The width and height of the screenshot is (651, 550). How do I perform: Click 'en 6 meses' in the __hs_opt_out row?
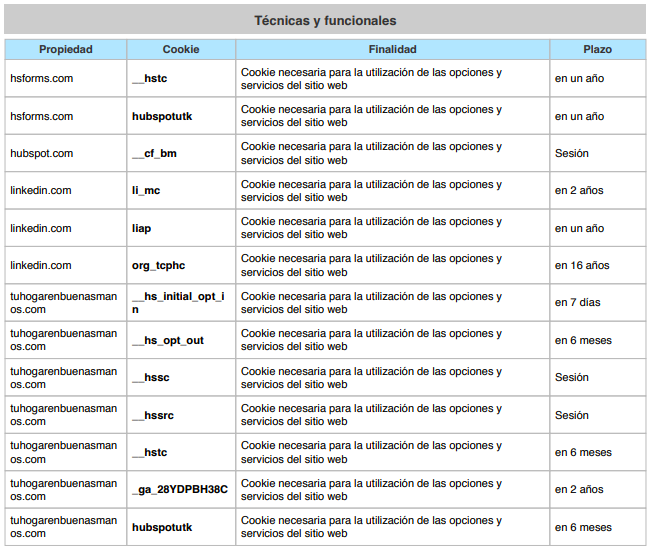[x=583, y=340]
